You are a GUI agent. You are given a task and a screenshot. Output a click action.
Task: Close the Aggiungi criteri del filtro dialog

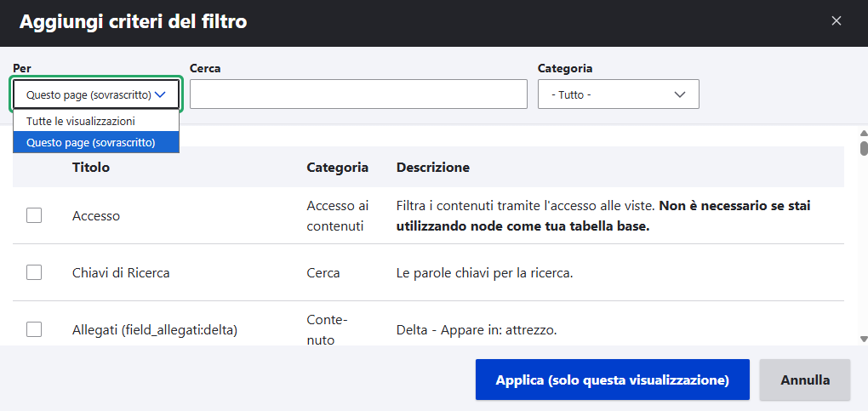point(837,21)
